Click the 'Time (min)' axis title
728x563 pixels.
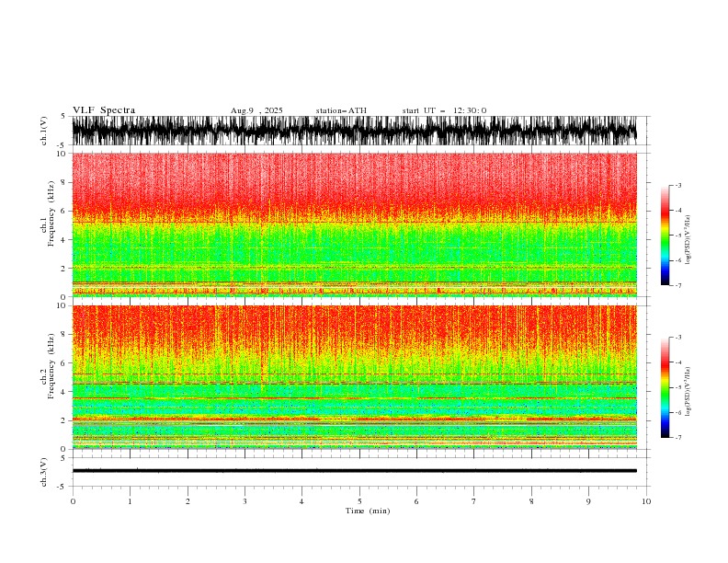click(x=368, y=511)
